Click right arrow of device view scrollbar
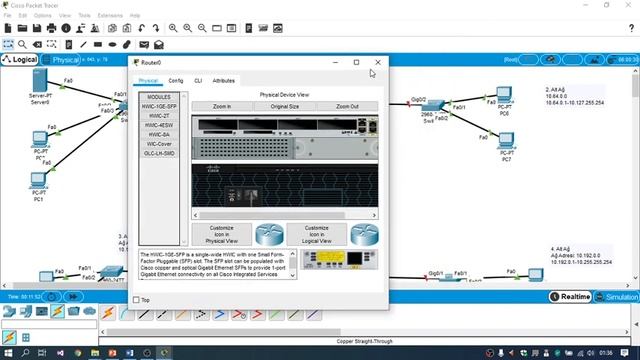The height and width of the screenshot is (360, 640). tap(374, 215)
